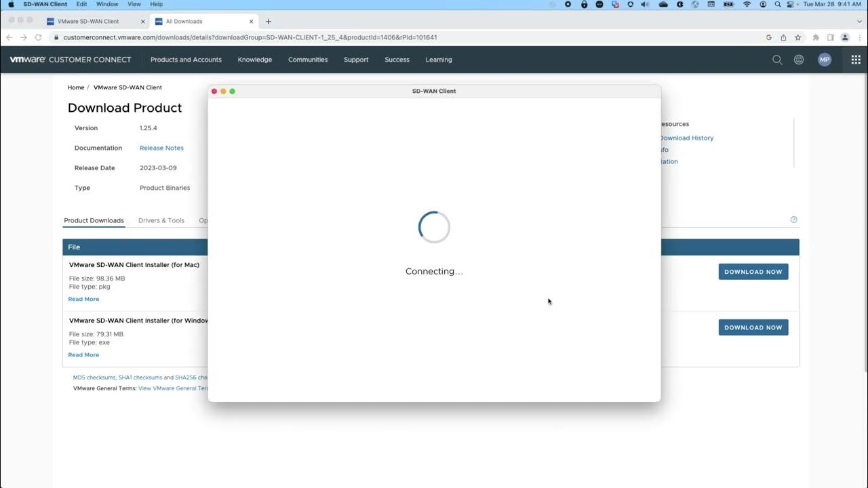Open the VMware apps grid launcher
The image size is (868, 488).
coord(856,60)
